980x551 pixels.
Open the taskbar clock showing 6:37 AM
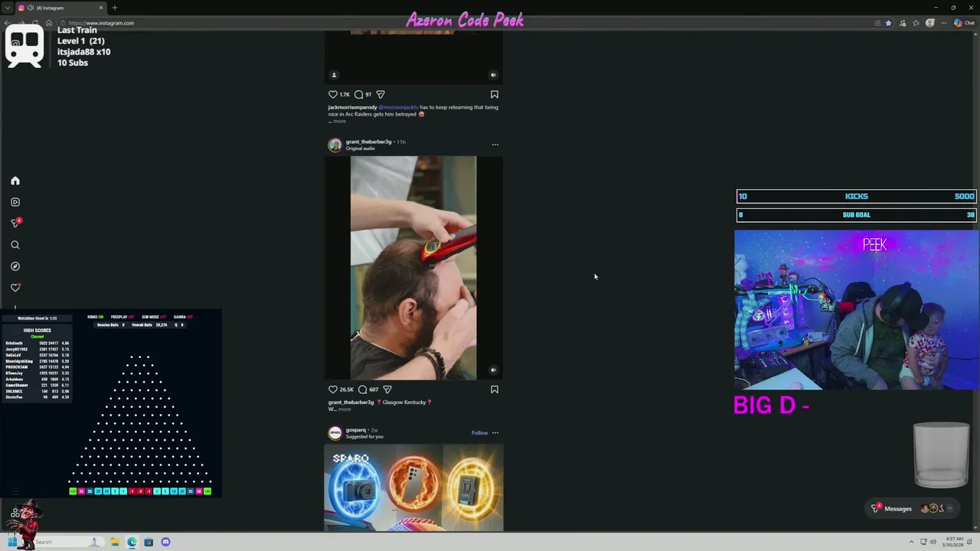(952, 542)
